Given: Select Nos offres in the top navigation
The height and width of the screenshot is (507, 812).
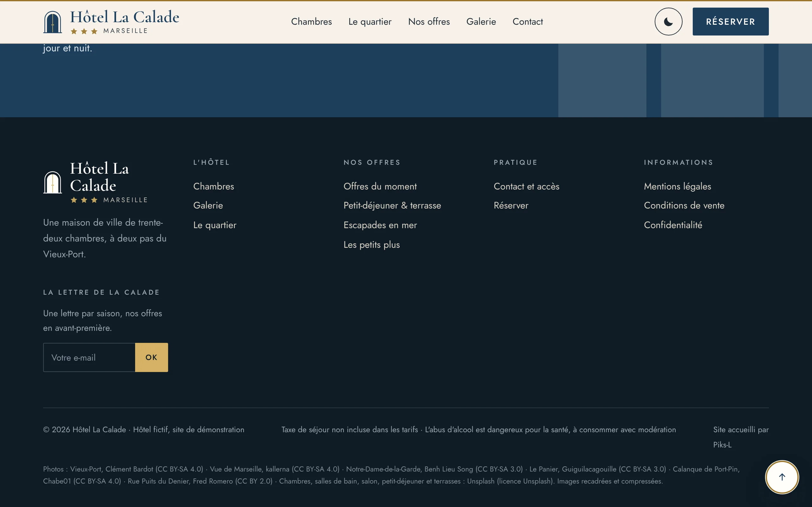Looking at the screenshot, I should pyautogui.click(x=429, y=22).
